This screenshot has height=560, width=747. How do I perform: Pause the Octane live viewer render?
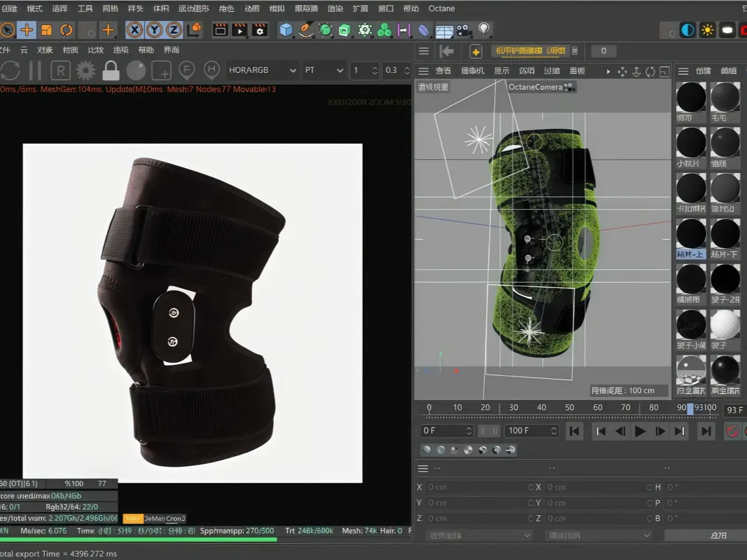pyautogui.click(x=35, y=71)
